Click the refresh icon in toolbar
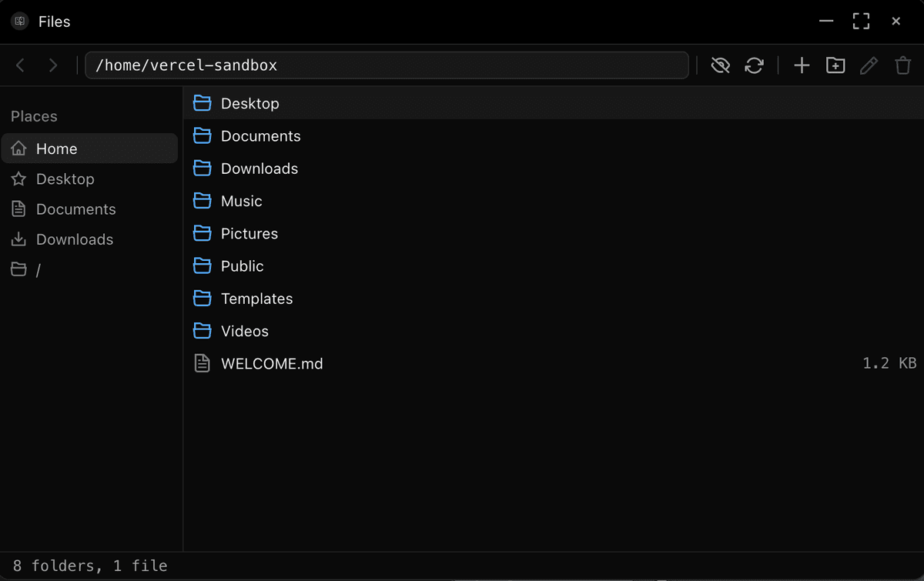Image resolution: width=924 pixels, height=581 pixels. [754, 65]
